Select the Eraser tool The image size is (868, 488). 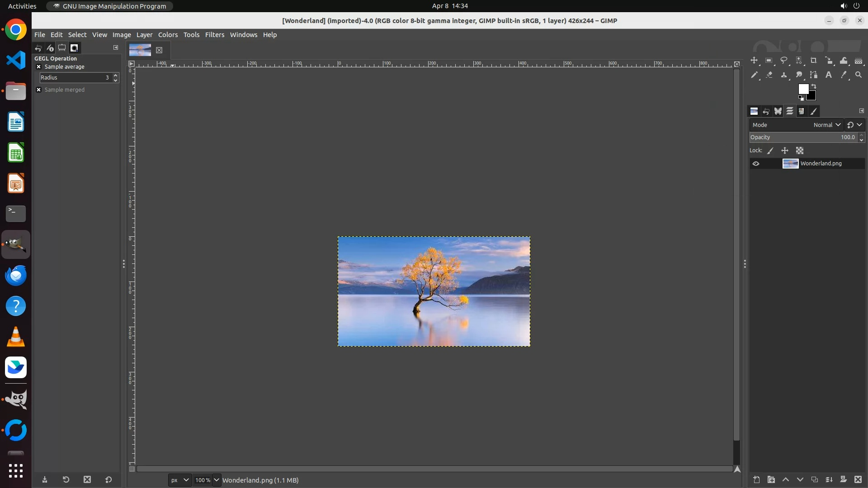769,75
